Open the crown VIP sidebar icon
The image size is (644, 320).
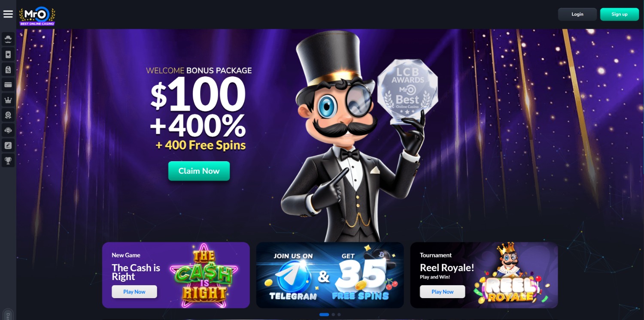click(8, 100)
